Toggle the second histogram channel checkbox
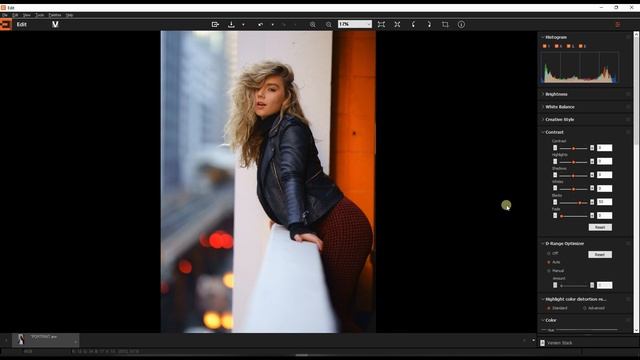Screen dimensions: 640x360 click(x=557, y=46)
